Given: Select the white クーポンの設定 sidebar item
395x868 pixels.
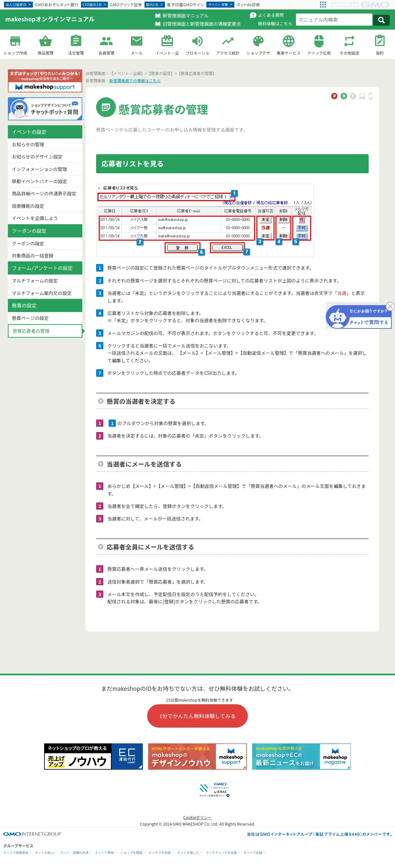Looking at the screenshot, I should click(45, 244).
